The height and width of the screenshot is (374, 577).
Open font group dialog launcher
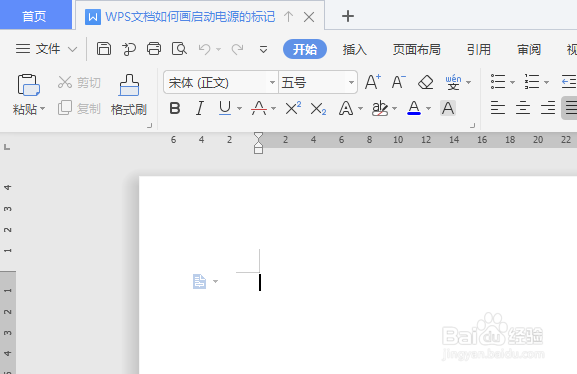click(x=472, y=126)
